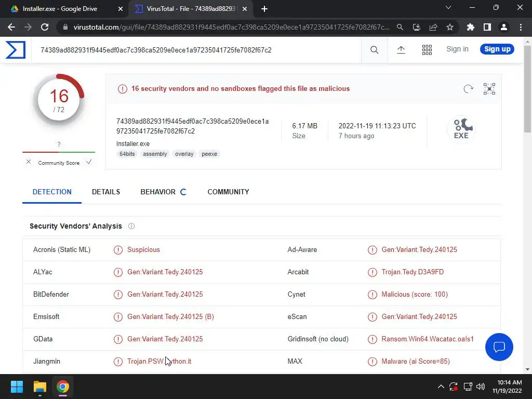
Task: Click the info icon next to Security Vendors' Analysis
Action: 131,226
